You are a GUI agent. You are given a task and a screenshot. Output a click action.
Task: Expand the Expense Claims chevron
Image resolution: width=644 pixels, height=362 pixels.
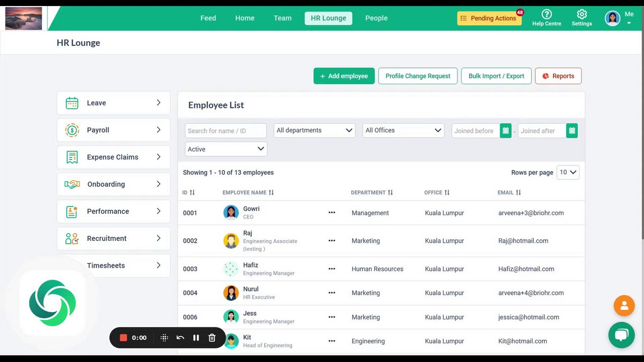click(x=158, y=157)
